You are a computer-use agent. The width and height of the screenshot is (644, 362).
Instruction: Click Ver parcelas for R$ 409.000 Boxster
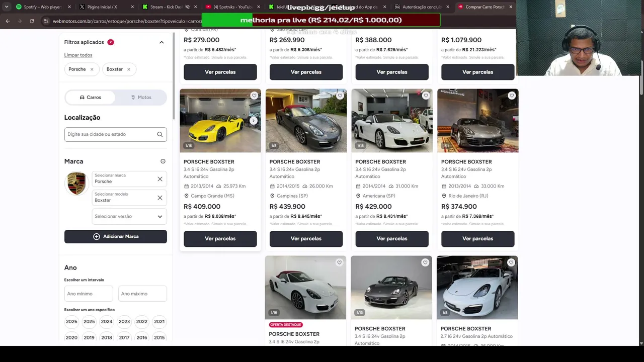pos(220,239)
